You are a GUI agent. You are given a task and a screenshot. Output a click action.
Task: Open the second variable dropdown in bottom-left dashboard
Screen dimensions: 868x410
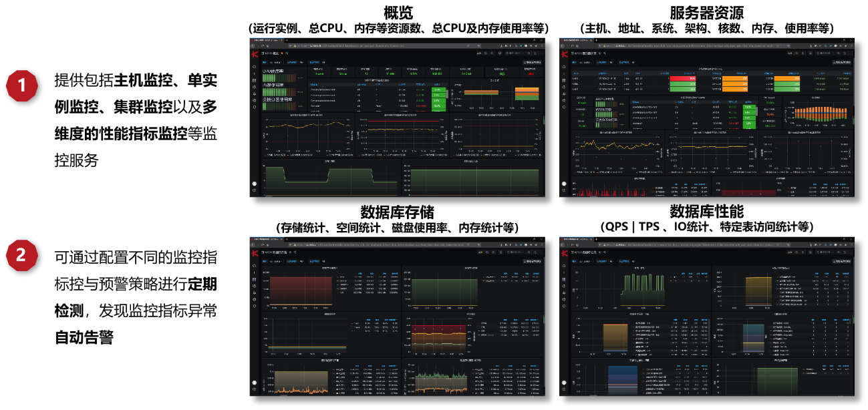(x=301, y=262)
